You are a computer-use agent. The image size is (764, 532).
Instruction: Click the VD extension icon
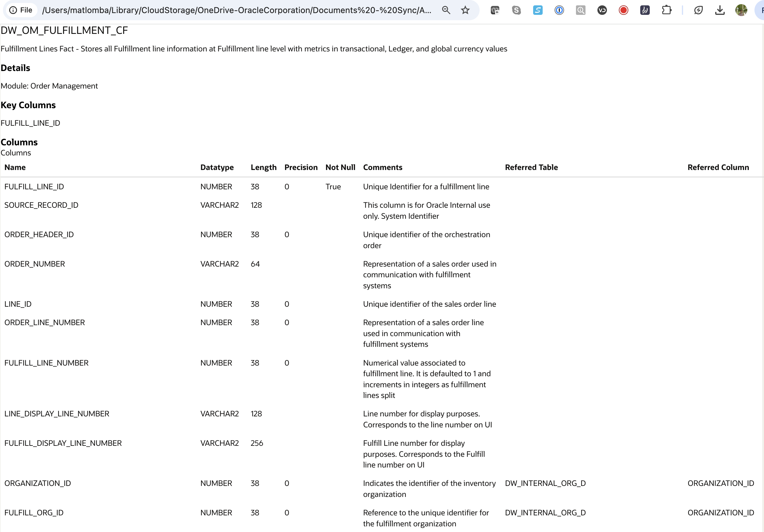click(x=602, y=10)
